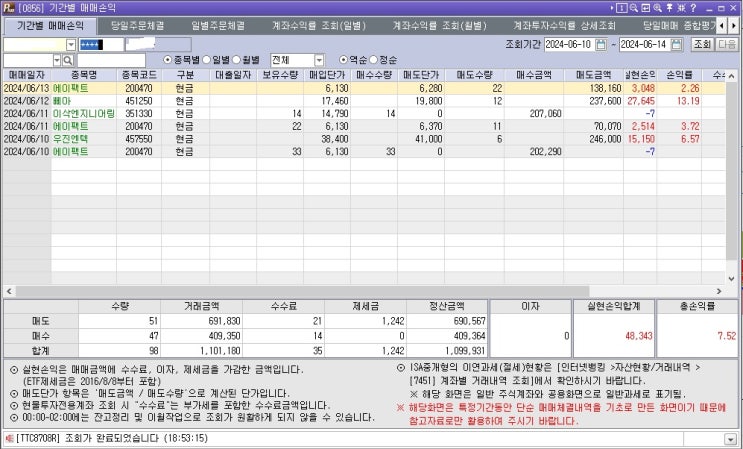Select the 우진엔텍 row
743x449 pixels.
coord(364,139)
